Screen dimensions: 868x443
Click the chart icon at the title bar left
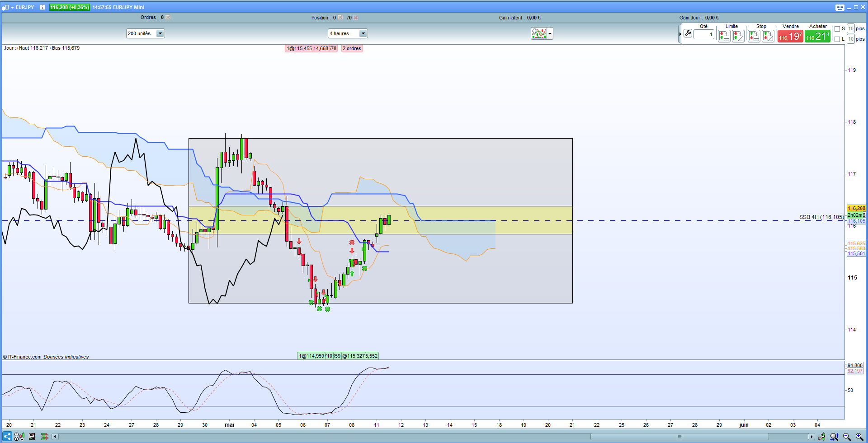point(5,7)
